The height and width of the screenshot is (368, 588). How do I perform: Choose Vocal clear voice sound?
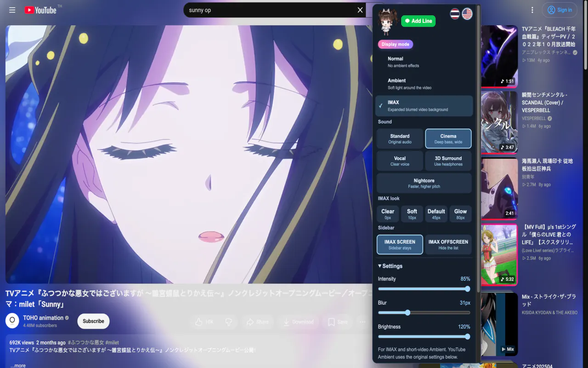[x=400, y=161]
